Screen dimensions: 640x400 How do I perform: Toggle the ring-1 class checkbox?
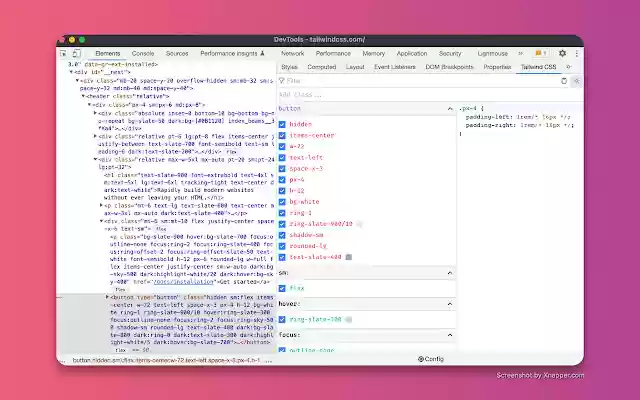(x=282, y=213)
